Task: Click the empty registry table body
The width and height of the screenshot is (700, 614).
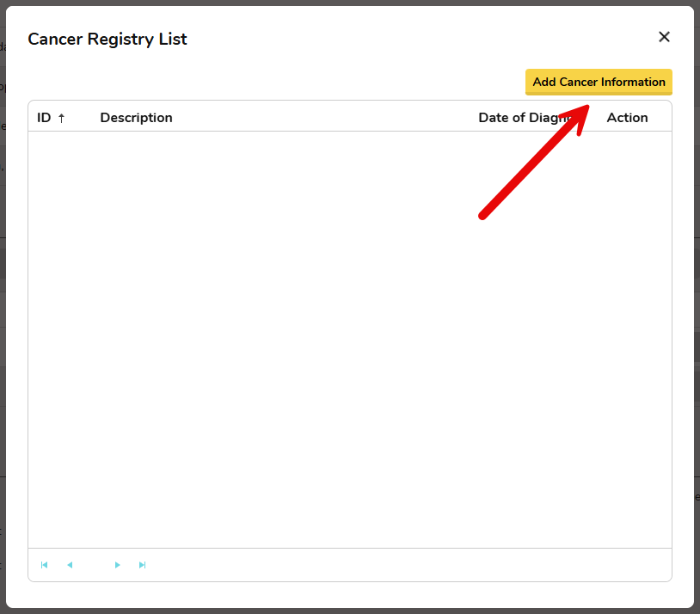Action: point(258,344)
